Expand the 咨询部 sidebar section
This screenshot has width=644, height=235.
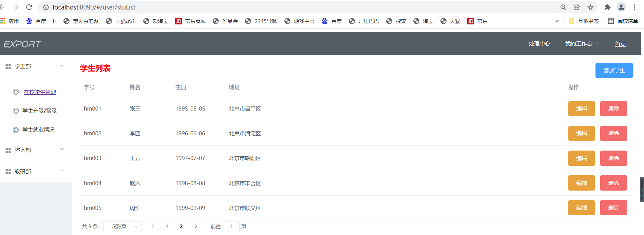[36, 150]
